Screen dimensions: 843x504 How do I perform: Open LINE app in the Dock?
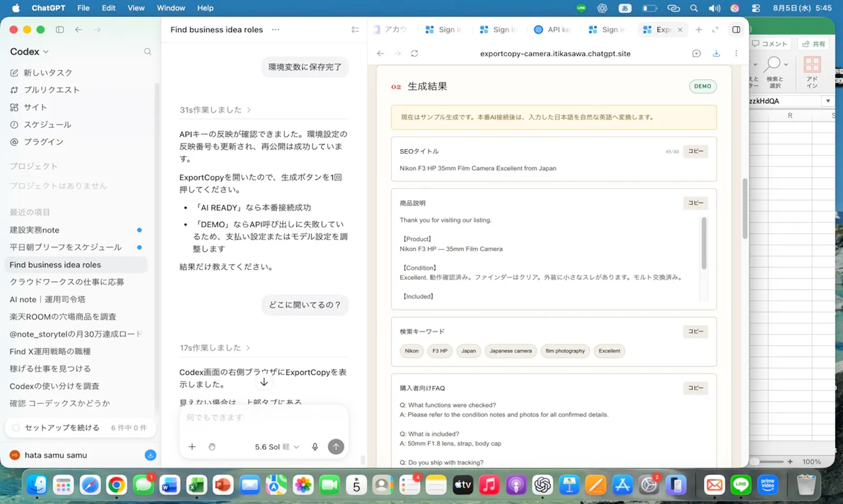tap(741, 485)
